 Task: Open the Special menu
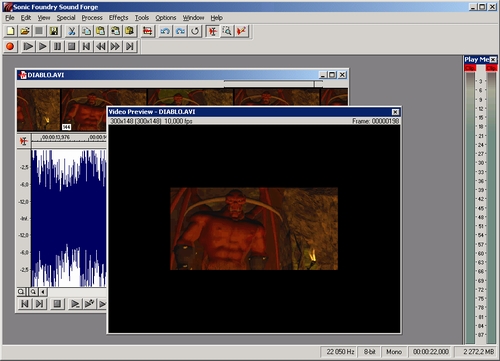coord(66,18)
